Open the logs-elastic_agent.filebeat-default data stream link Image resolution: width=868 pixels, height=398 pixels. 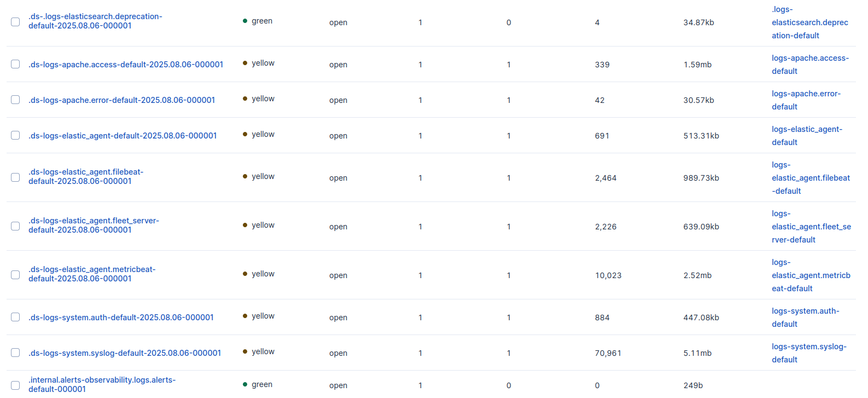811,178
